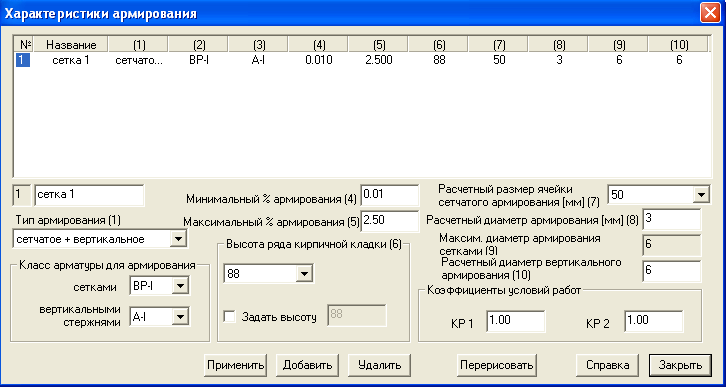
Task: Click the '(2)' column header
Action: [198, 45]
